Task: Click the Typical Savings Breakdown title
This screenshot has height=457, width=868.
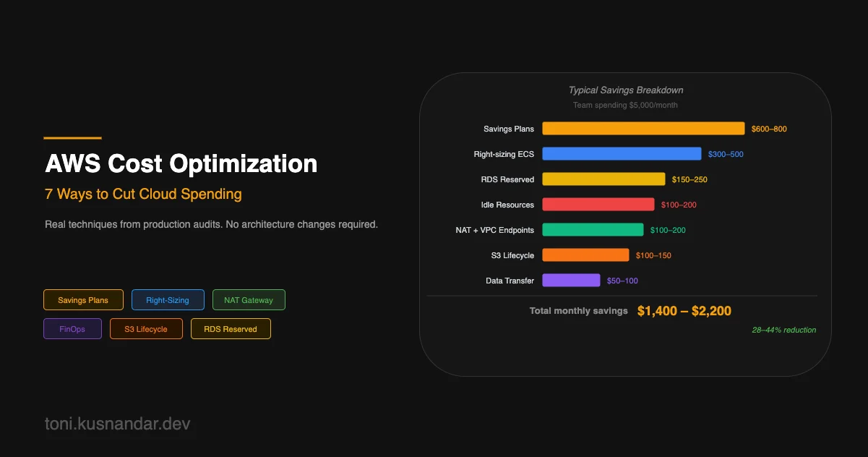Action: tap(626, 90)
